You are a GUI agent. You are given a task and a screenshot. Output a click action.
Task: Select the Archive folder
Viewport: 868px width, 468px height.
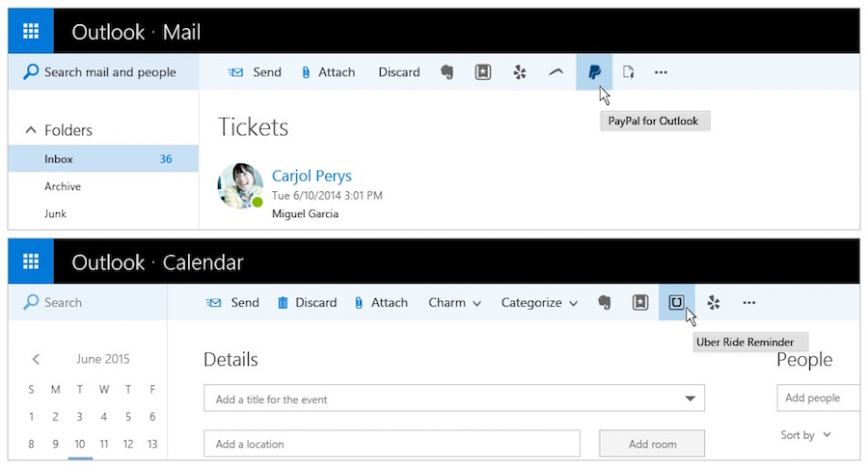pyautogui.click(x=63, y=186)
